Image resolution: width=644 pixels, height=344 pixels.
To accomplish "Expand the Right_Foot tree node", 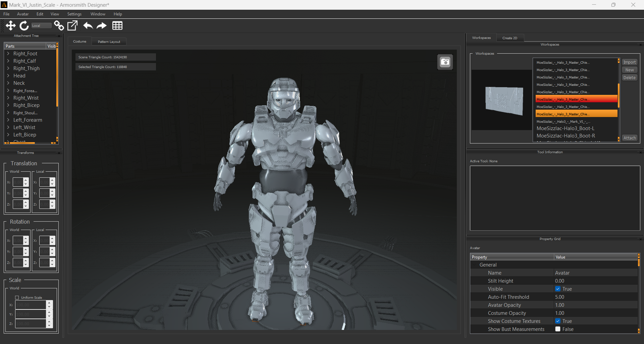I will tap(8, 54).
